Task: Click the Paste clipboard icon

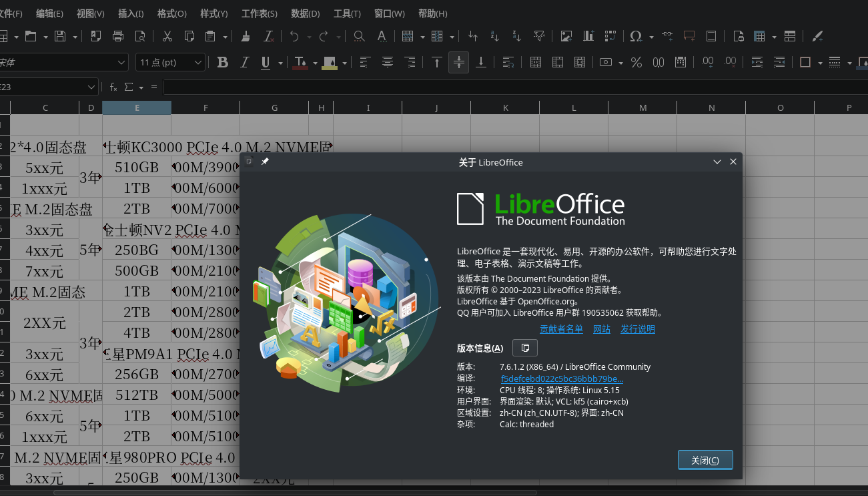Action: pos(210,36)
